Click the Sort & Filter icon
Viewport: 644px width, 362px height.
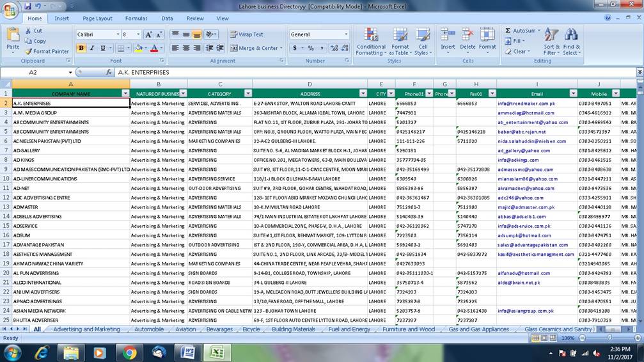click(551, 40)
